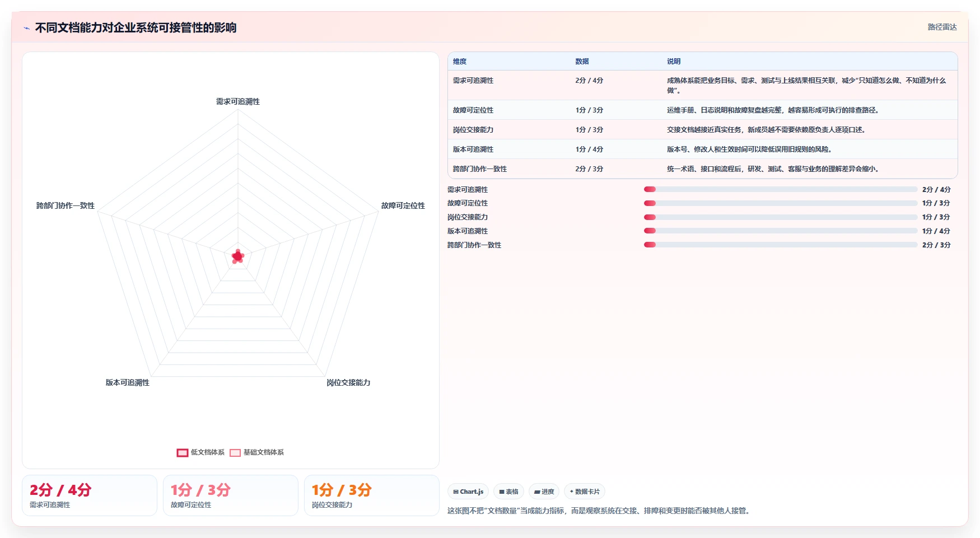Select the 跨部门协作一致性 cell in the table
Screen dimensions: 980x538
pos(480,169)
